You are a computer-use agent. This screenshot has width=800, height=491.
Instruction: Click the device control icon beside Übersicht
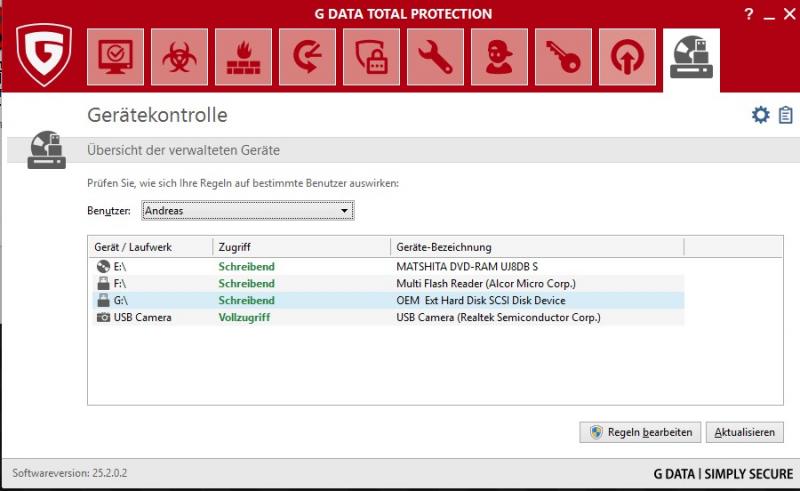coord(46,150)
